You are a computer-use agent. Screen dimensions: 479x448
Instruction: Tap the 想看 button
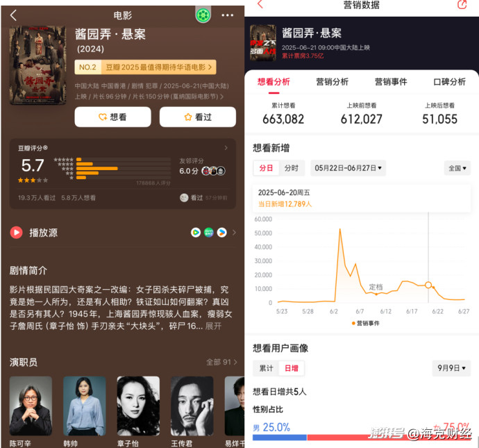[x=112, y=117]
